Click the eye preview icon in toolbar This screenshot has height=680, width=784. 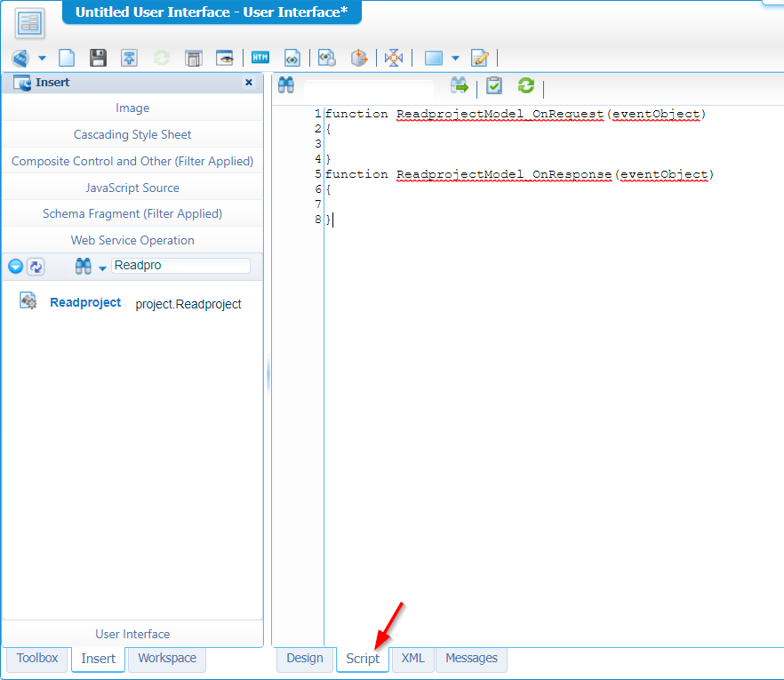[x=225, y=58]
